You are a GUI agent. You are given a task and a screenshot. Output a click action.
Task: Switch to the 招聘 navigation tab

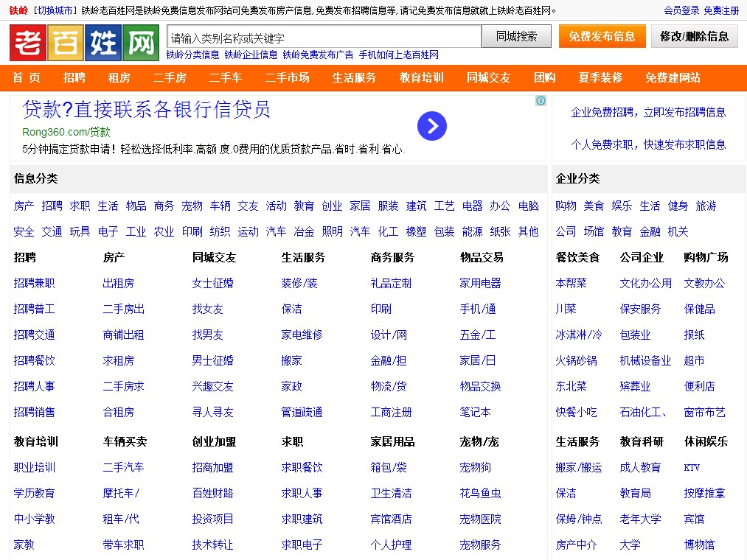(x=74, y=77)
